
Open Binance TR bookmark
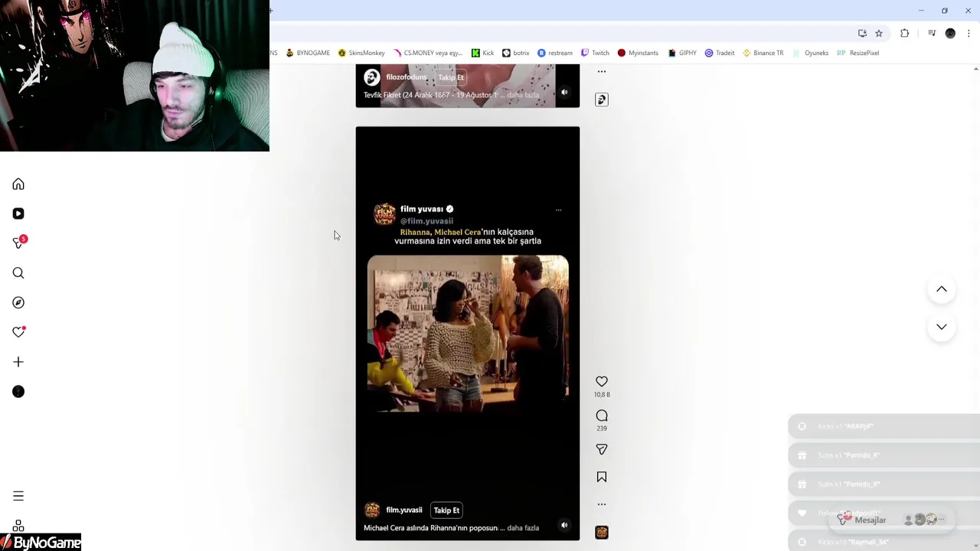[763, 53]
